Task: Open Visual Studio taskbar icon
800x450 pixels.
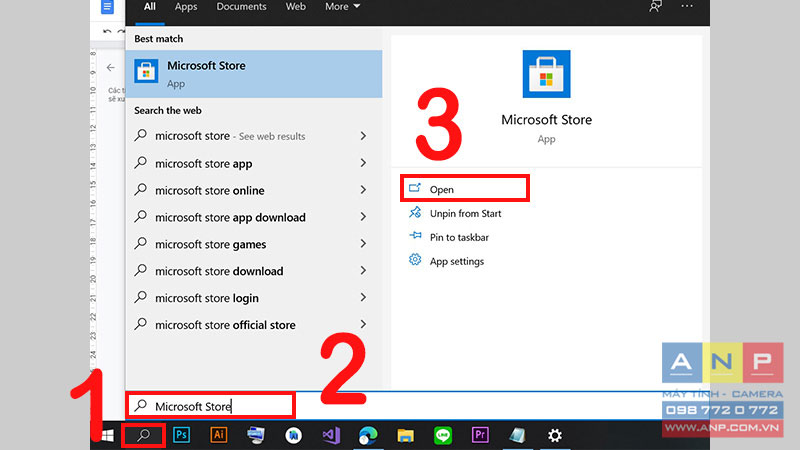Action: pyautogui.click(x=331, y=435)
